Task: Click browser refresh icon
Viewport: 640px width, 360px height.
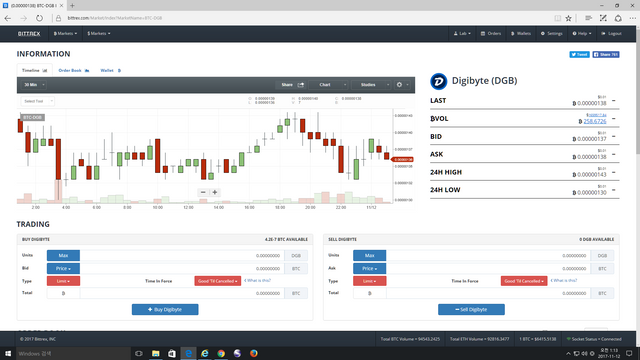Action: (x=39, y=18)
